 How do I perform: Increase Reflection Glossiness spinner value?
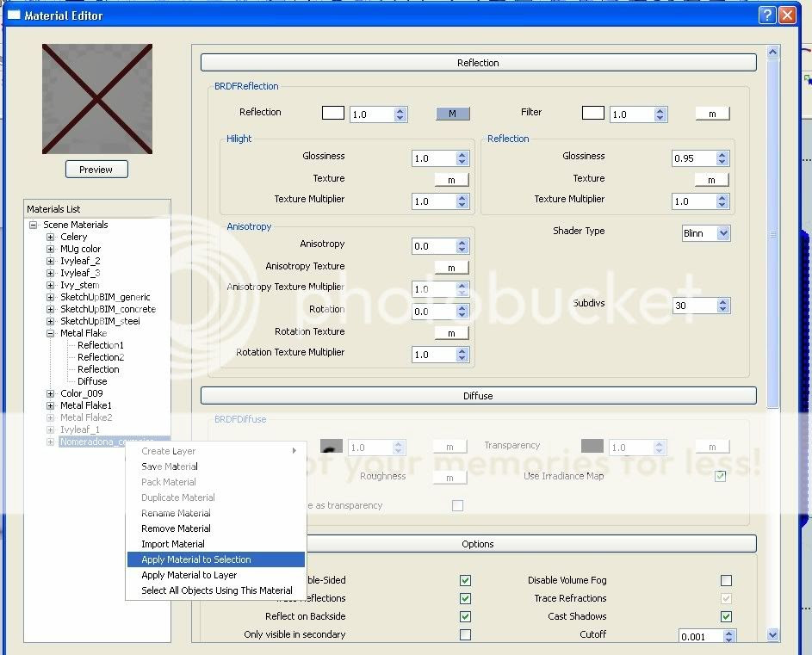(x=722, y=155)
